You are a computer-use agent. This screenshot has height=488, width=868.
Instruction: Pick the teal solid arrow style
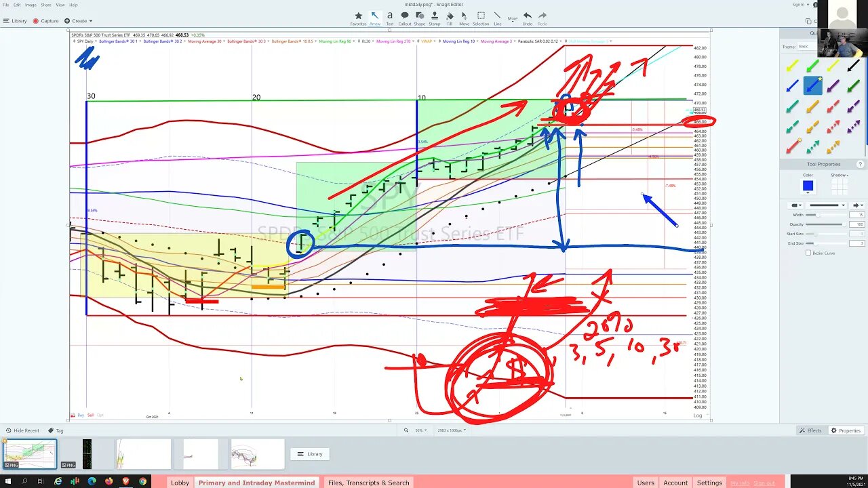pyautogui.click(x=792, y=106)
